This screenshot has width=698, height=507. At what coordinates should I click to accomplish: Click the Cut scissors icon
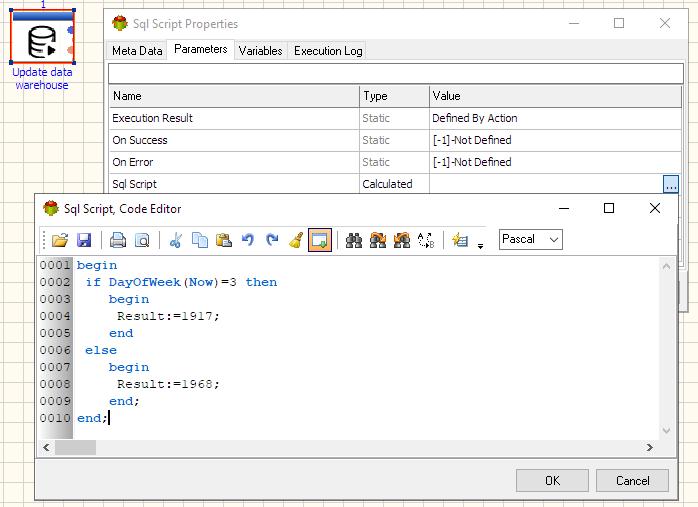pyautogui.click(x=176, y=240)
